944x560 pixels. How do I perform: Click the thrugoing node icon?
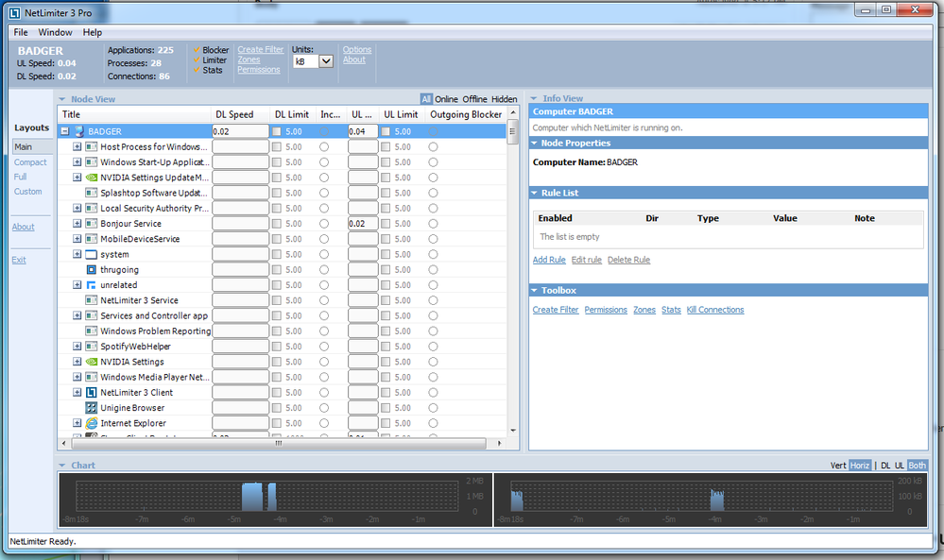tap(92, 269)
